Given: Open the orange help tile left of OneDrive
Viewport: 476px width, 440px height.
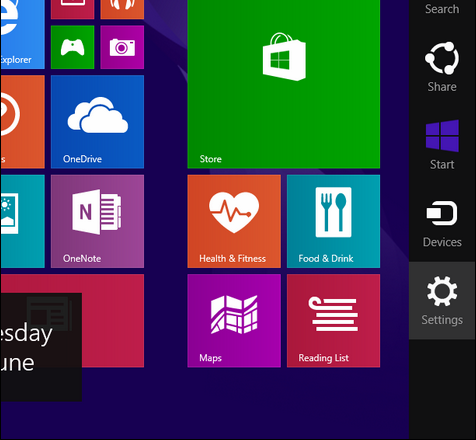Looking at the screenshot, I should pyautogui.click(x=22, y=122).
